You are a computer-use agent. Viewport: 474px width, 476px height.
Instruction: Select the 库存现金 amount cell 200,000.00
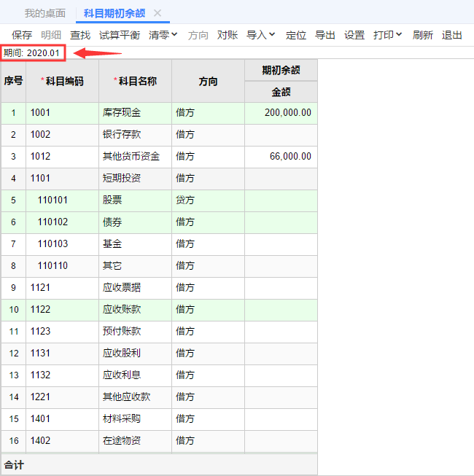pyautogui.click(x=281, y=113)
